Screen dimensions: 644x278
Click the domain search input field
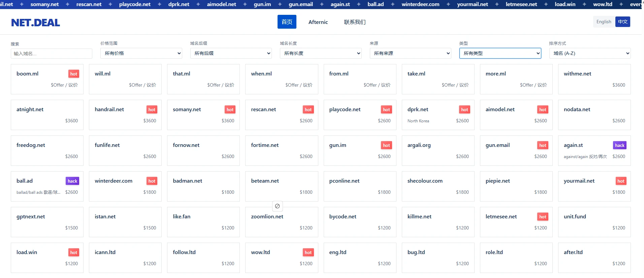click(x=51, y=54)
